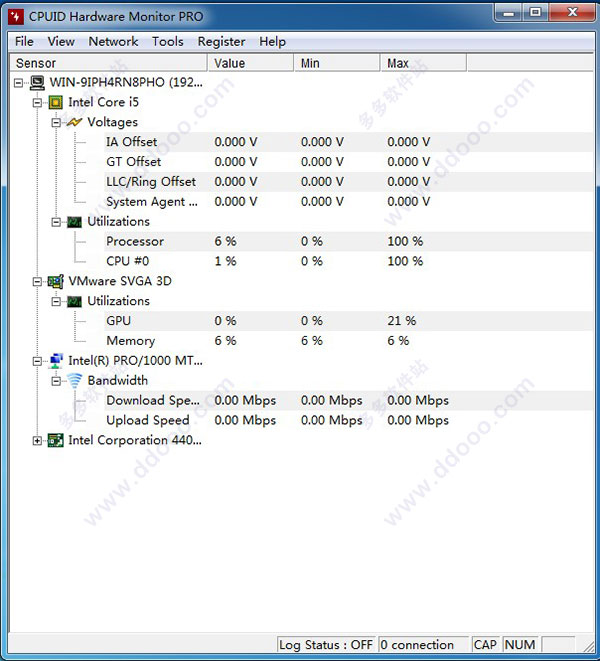The height and width of the screenshot is (661, 600).
Task: Click the Voltages tree label
Action: [113, 122]
